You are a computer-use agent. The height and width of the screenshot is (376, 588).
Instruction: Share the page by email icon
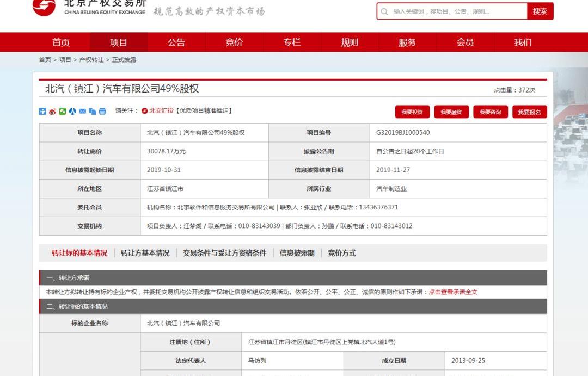[82, 112]
